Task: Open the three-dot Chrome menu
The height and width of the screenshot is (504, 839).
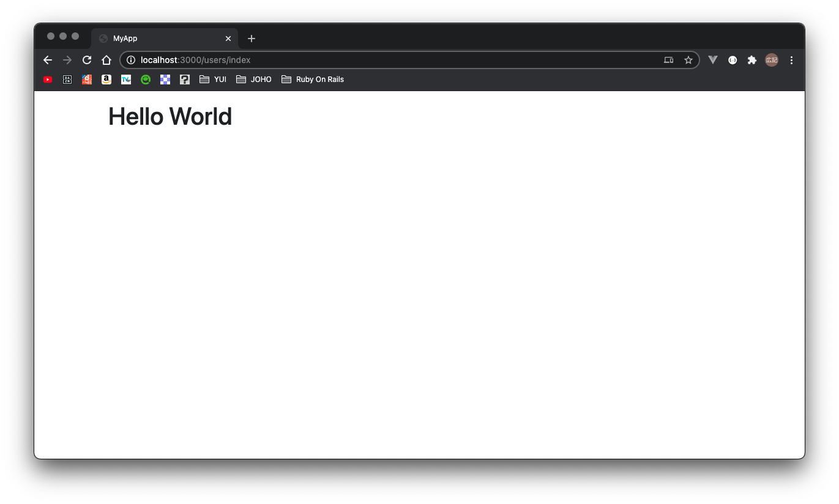Action: coord(791,60)
